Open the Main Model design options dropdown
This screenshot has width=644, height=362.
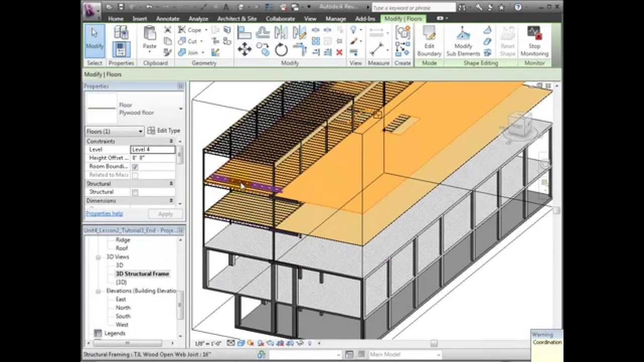[x=405, y=354]
